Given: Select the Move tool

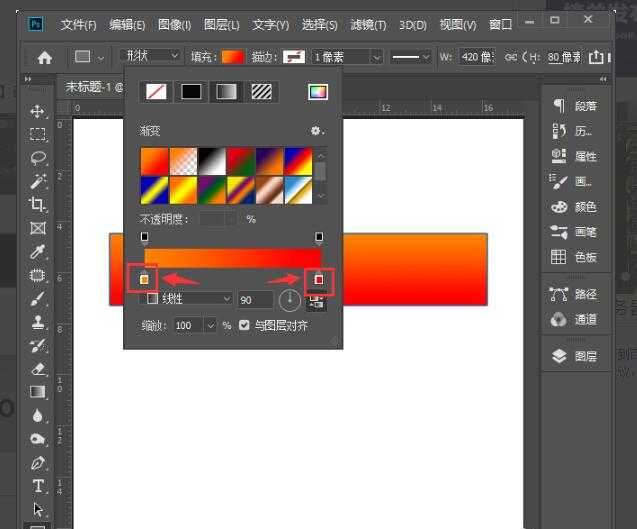Looking at the screenshot, I should pos(38,111).
